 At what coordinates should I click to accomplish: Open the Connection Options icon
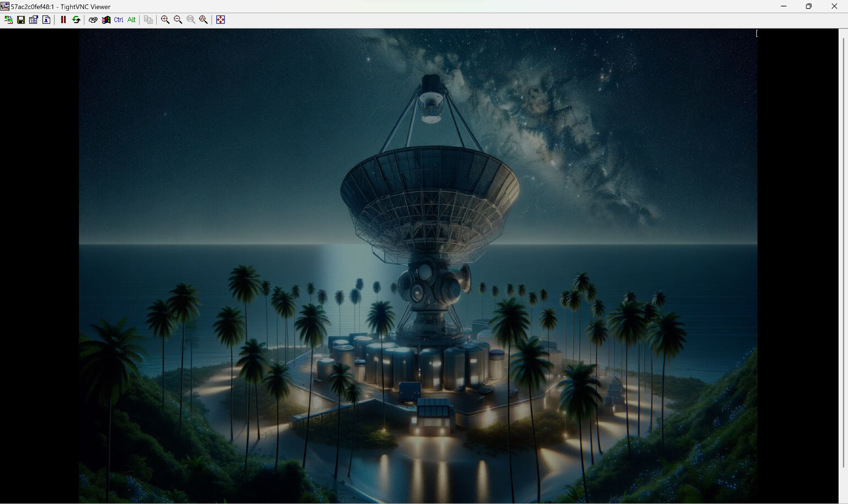(x=33, y=20)
